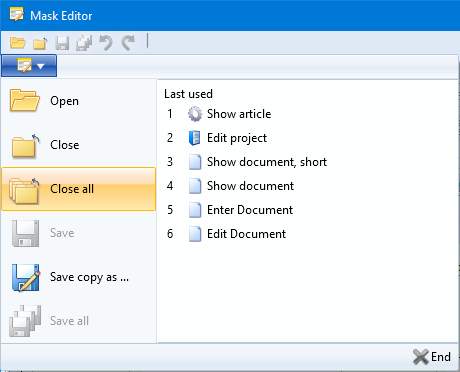Click the floppy disk save toolbar icon
Screen dimensions: 460x372
pyautogui.click(x=62, y=43)
